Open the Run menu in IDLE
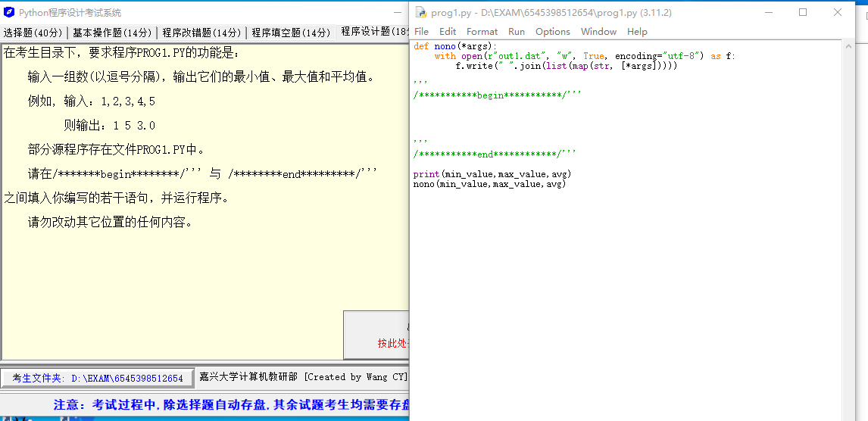The height and width of the screenshot is (421, 868). click(x=517, y=32)
